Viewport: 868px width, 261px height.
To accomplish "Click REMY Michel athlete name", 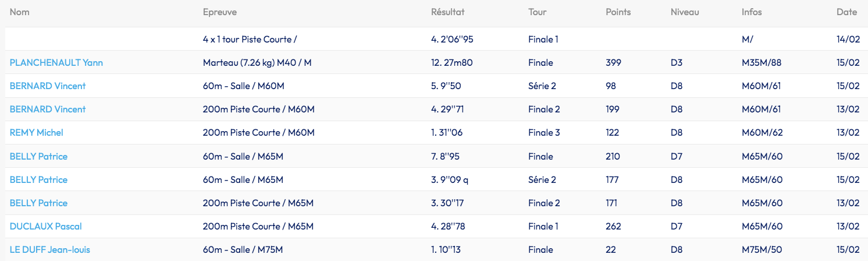I will point(37,133).
